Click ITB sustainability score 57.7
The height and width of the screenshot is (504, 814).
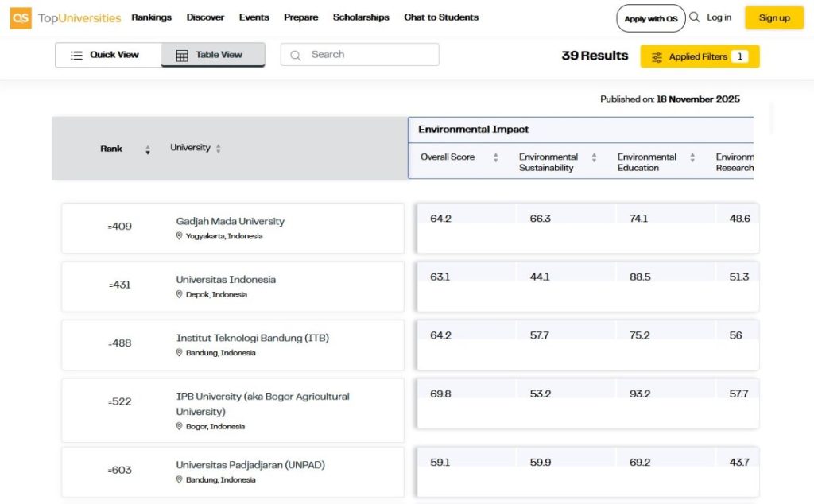coord(540,335)
